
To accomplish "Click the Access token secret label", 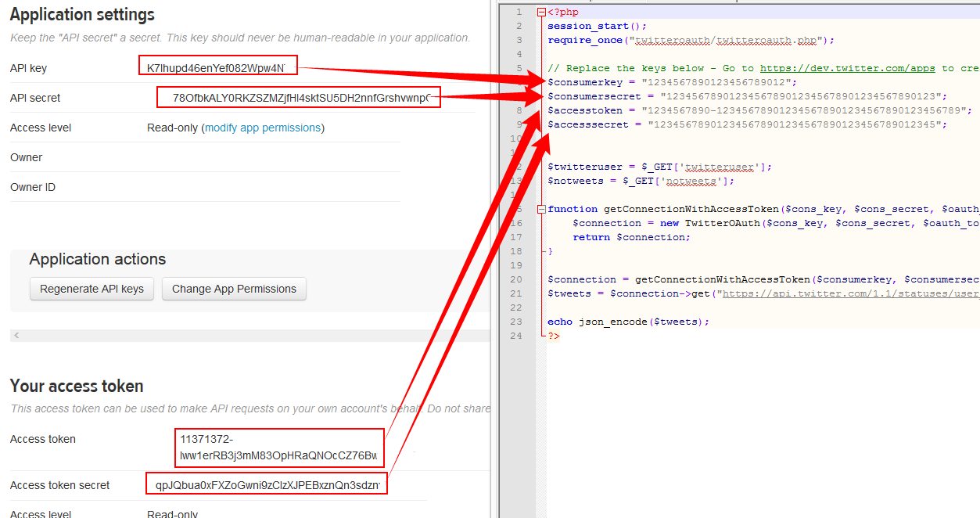I will coord(60,485).
